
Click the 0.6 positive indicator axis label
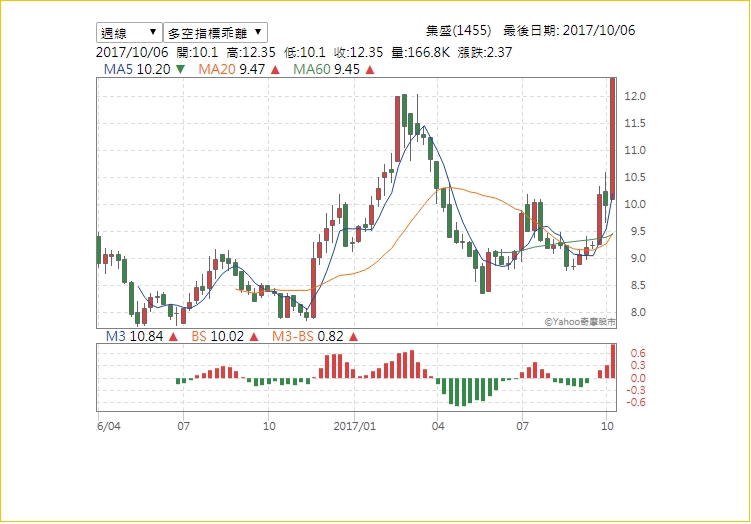pos(638,353)
